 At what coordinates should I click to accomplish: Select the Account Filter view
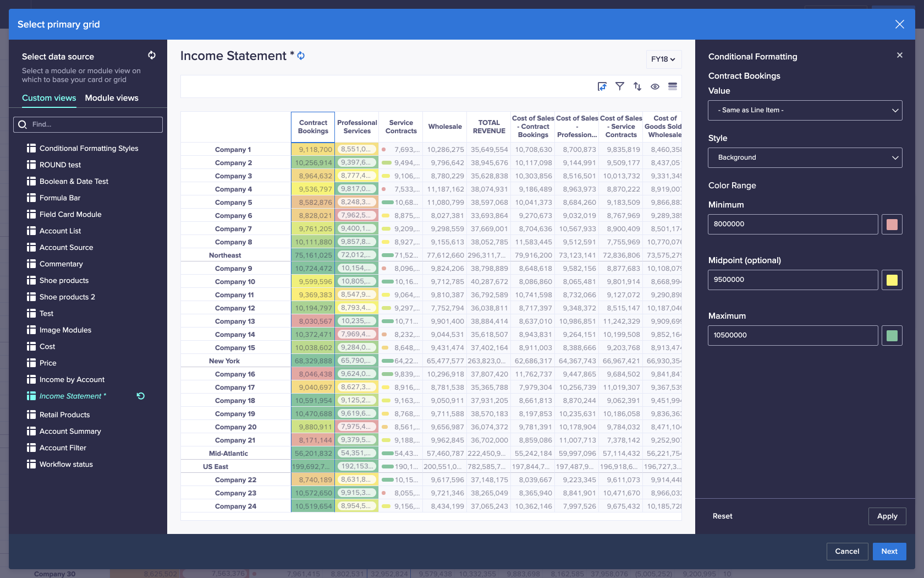(x=63, y=448)
